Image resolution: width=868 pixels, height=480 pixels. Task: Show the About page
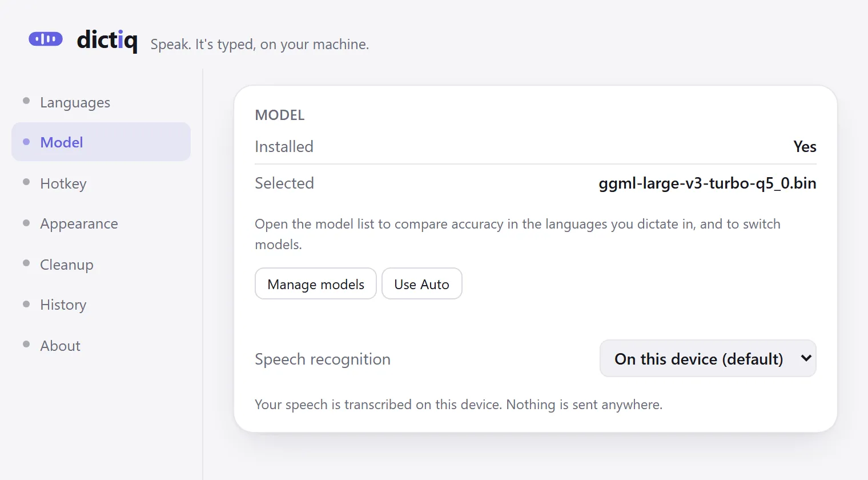(101, 346)
